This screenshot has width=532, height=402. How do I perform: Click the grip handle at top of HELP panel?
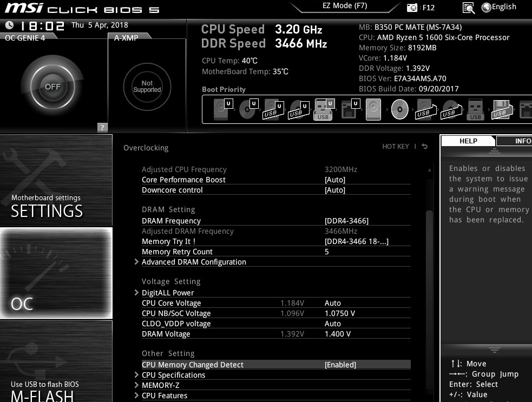pos(494,151)
